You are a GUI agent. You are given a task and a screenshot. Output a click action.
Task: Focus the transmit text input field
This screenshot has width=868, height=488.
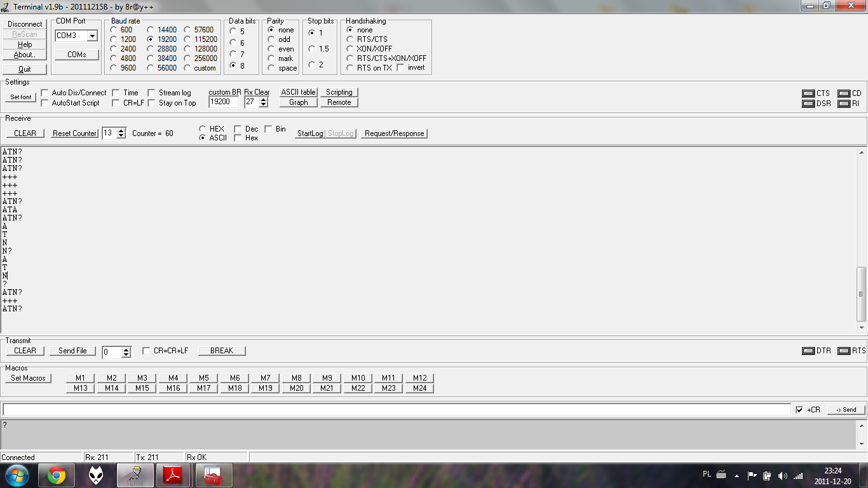point(397,410)
